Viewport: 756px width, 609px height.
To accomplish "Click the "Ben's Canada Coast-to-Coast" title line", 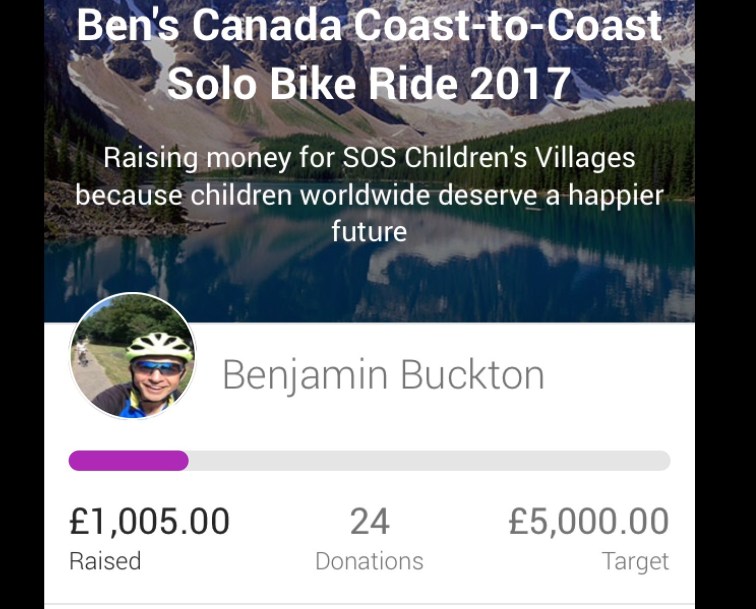I will coord(369,25).
